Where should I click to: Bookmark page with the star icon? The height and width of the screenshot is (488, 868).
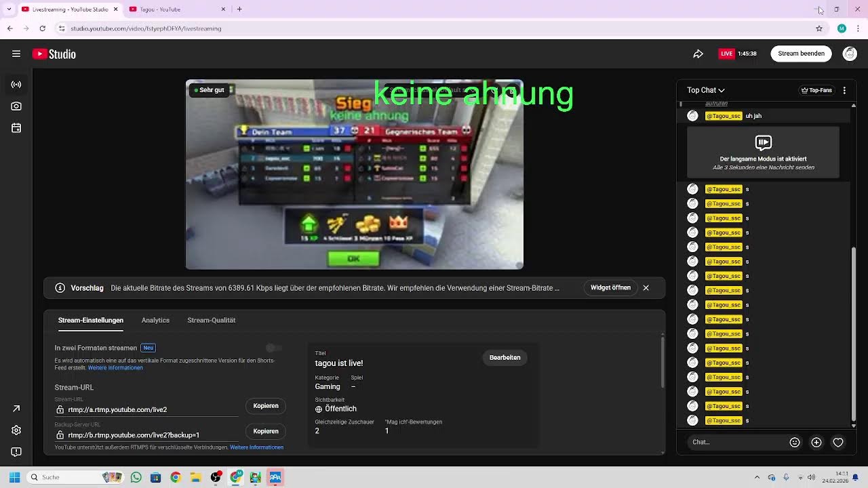pyautogui.click(x=819, y=28)
